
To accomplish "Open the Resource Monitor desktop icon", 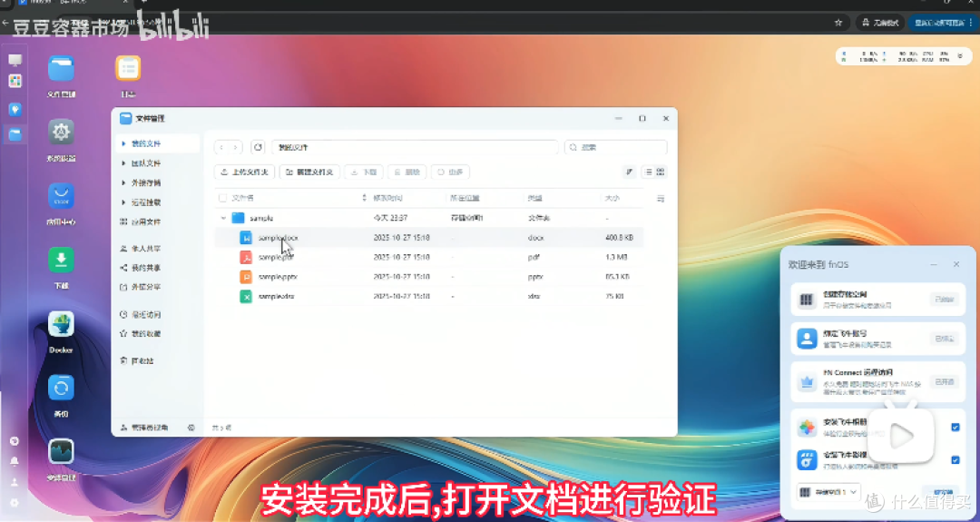I will (61, 451).
